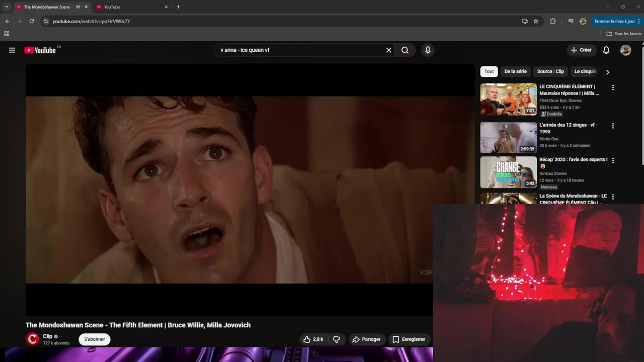Open options for Récap' 2025 video
Viewport: 644px width, 362px height.
[613, 160]
